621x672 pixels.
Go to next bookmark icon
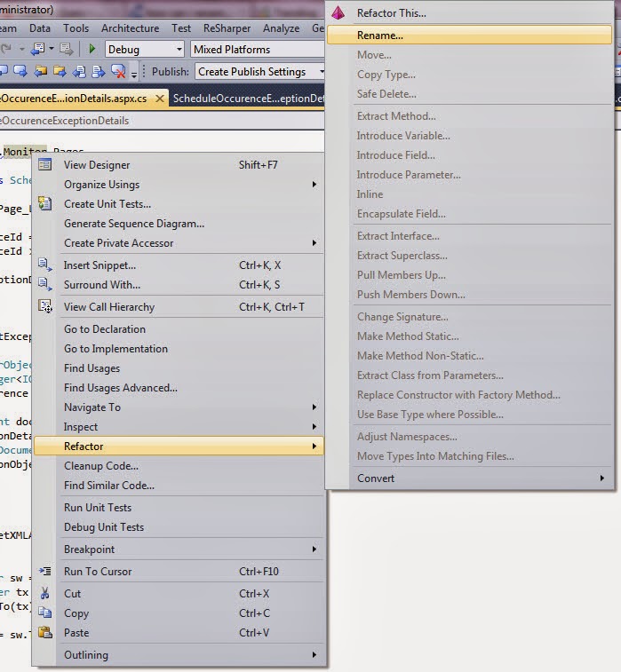pos(20,71)
